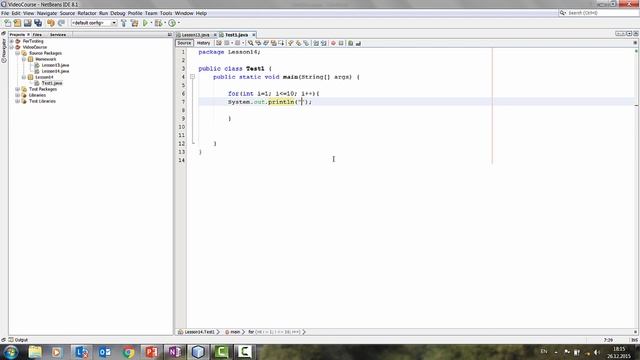Viewport: 640px width, 360px height.
Task: Open the Tools menu
Action: click(x=166, y=13)
